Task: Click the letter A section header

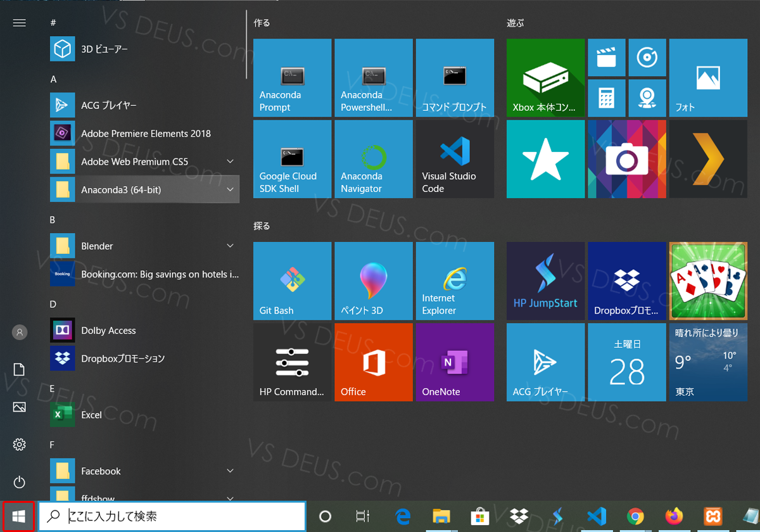Action: [53, 79]
